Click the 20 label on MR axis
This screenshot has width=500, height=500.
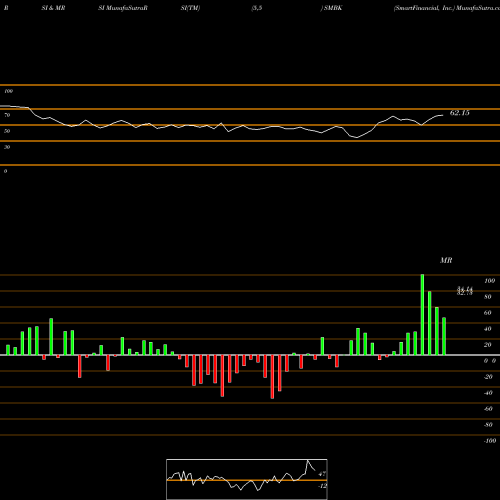(488, 345)
